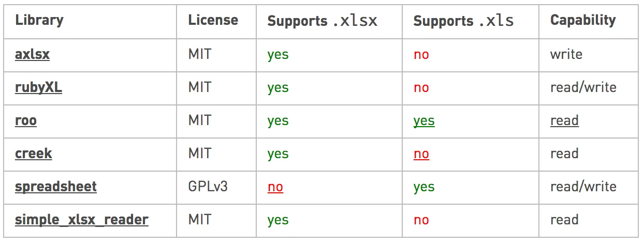Click the underlined 'no' in creek's .xls column
This screenshot has height=244, width=644.
[x=421, y=154]
